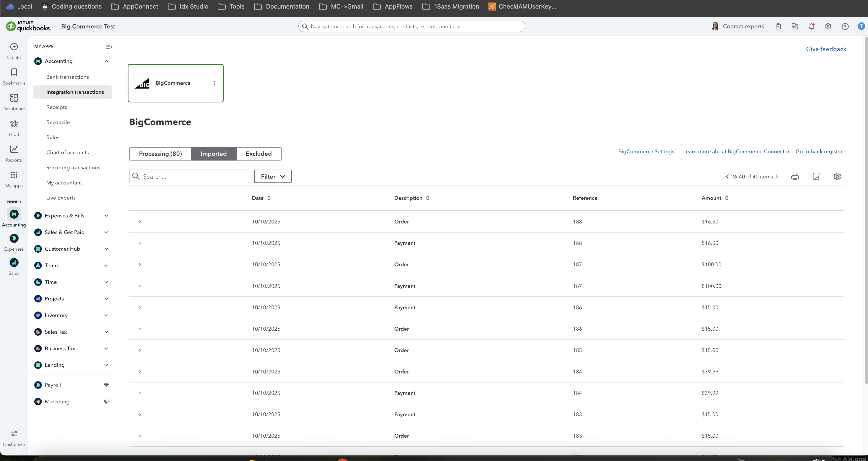The image size is (868, 461).
Task: Click Contact experts button
Action: pyautogui.click(x=738, y=26)
